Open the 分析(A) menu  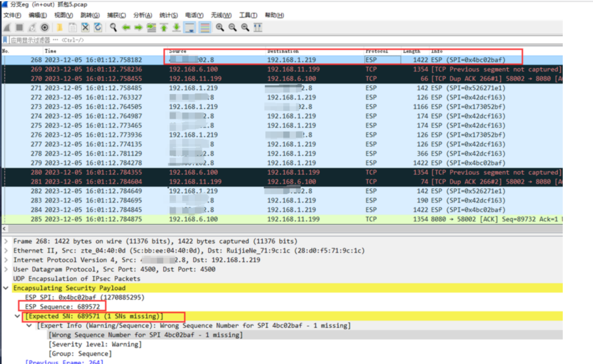(142, 15)
